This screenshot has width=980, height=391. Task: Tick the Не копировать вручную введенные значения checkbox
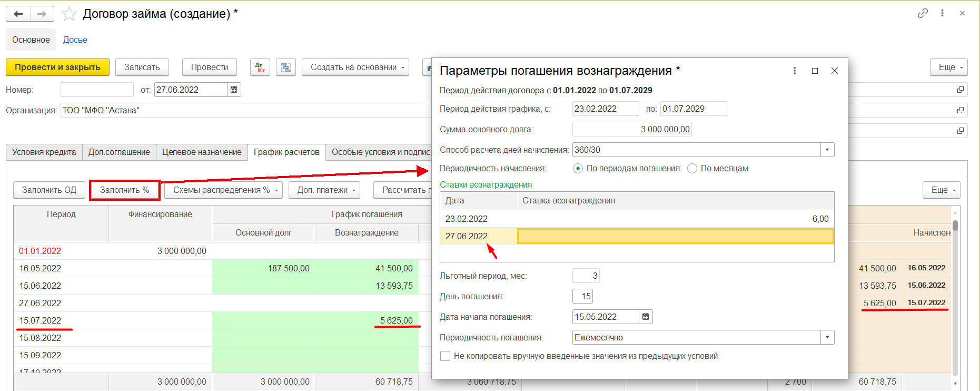click(x=446, y=356)
